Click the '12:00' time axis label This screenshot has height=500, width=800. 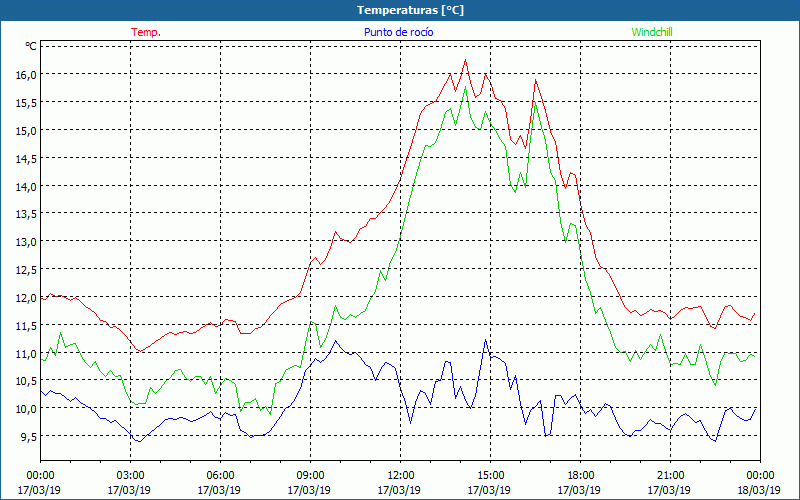(400, 476)
